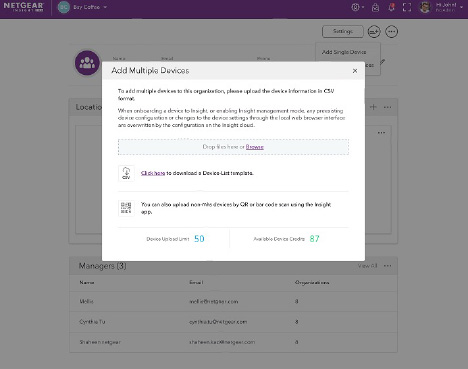Click Mollie's email address cell
The height and width of the screenshot is (369, 468).
(x=214, y=301)
